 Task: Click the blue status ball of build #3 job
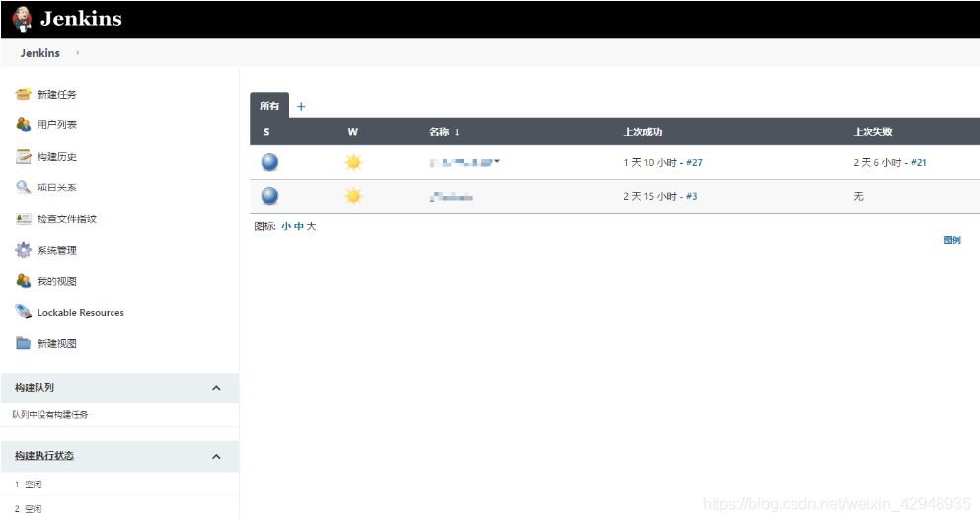pos(270,196)
